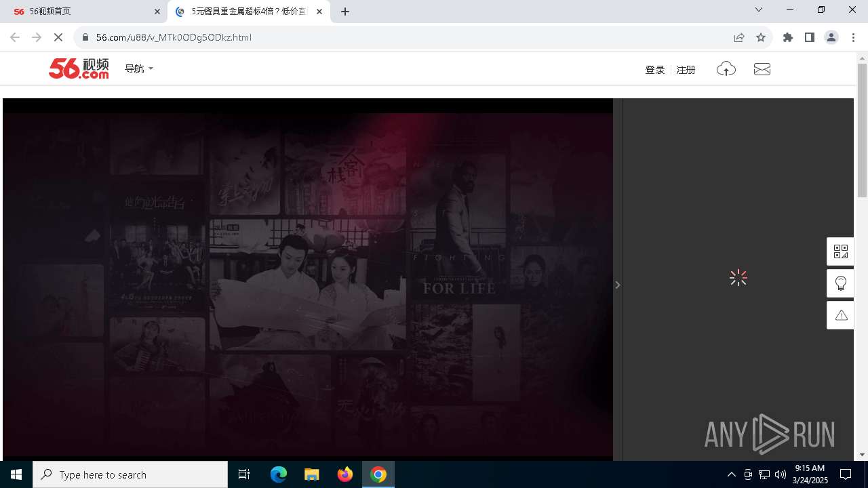Open the 注册 register link
Viewport: 868px width, 488px height.
point(686,70)
